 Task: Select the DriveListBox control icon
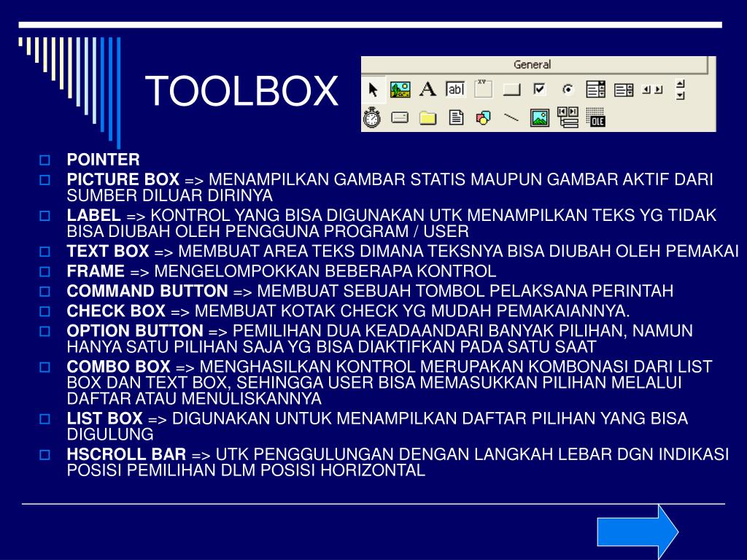[x=400, y=117]
